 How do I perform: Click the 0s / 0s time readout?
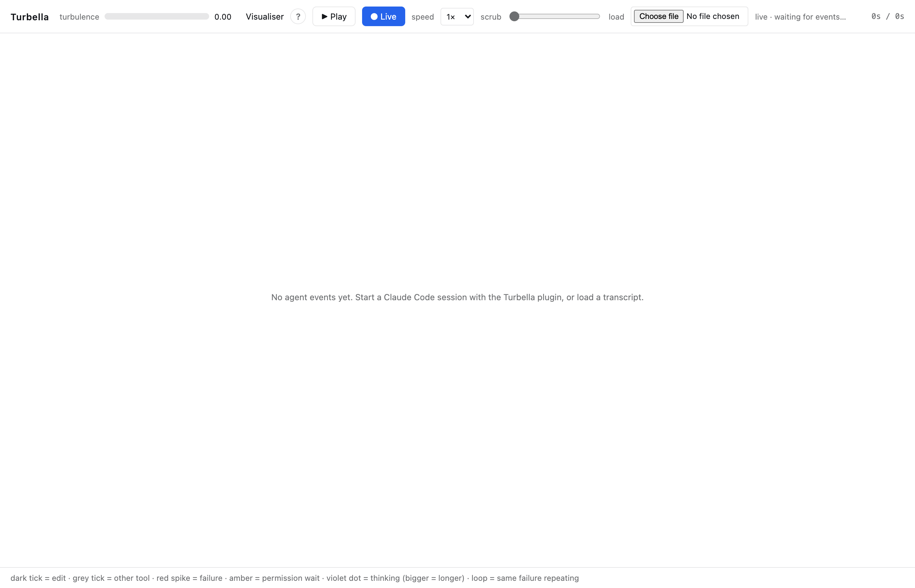(x=888, y=16)
